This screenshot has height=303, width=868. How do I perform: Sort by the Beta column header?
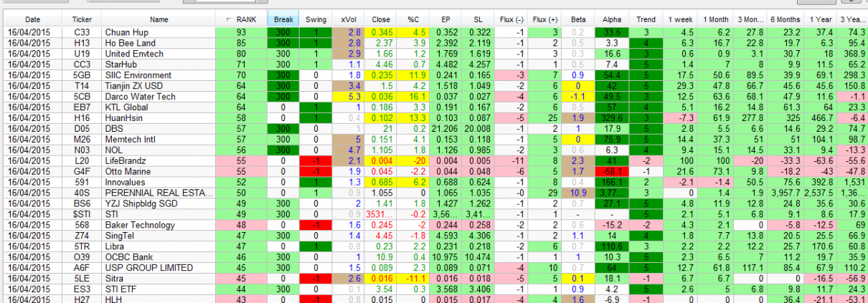[577, 20]
